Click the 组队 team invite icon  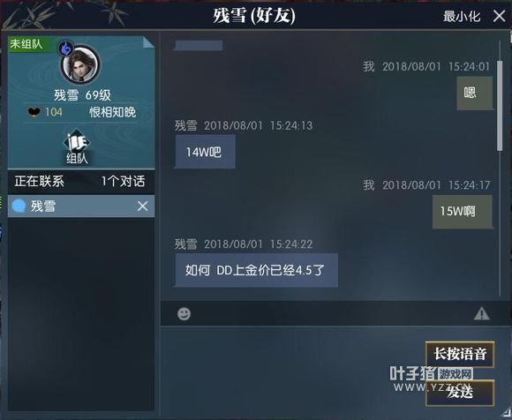click(77, 146)
